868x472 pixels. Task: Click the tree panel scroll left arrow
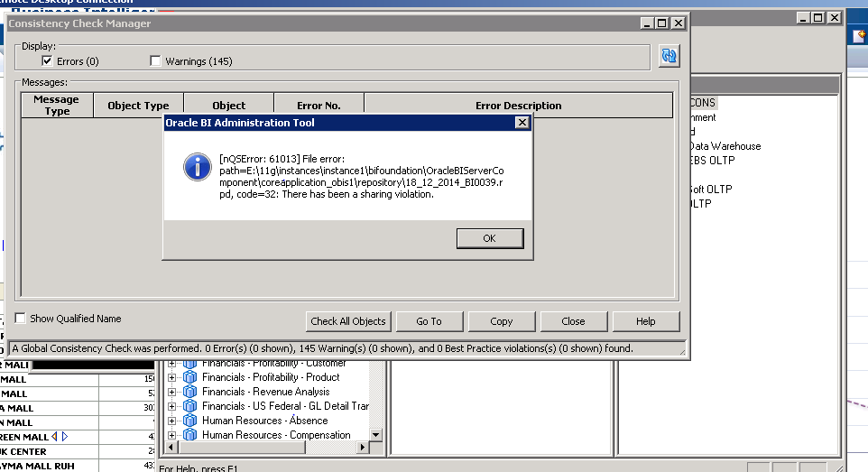pyautogui.click(x=171, y=447)
